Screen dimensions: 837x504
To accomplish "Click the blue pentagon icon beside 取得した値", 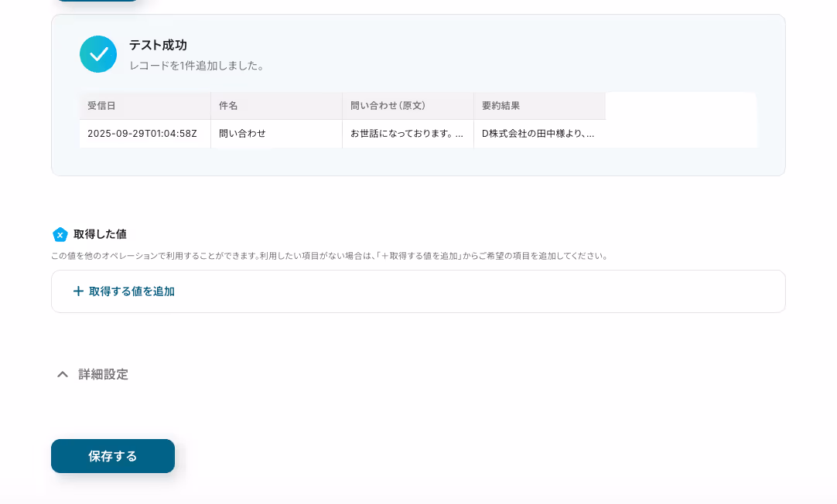I will pyautogui.click(x=60, y=235).
